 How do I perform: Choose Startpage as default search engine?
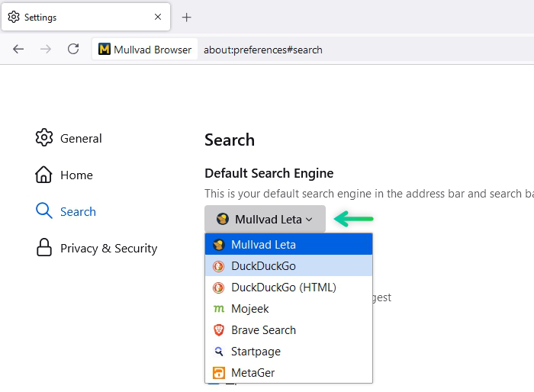point(289,351)
